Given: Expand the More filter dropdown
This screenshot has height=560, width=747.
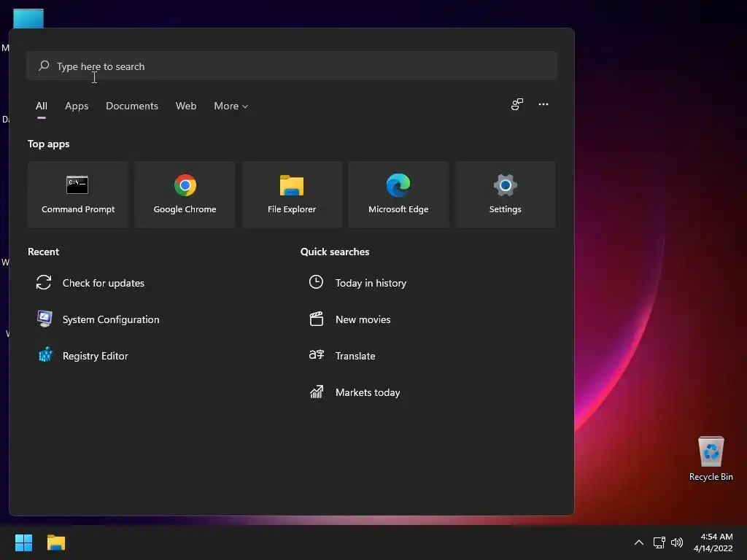Looking at the screenshot, I should [x=231, y=106].
